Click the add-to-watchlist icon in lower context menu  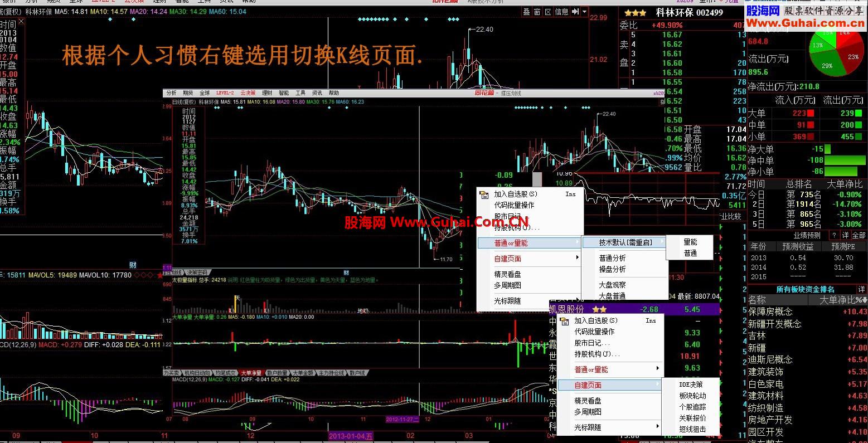tap(564, 320)
